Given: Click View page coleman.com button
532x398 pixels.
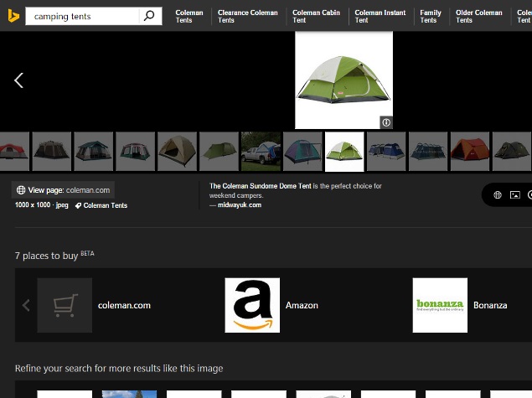Looking at the screenshot, I should click(63, 190).
